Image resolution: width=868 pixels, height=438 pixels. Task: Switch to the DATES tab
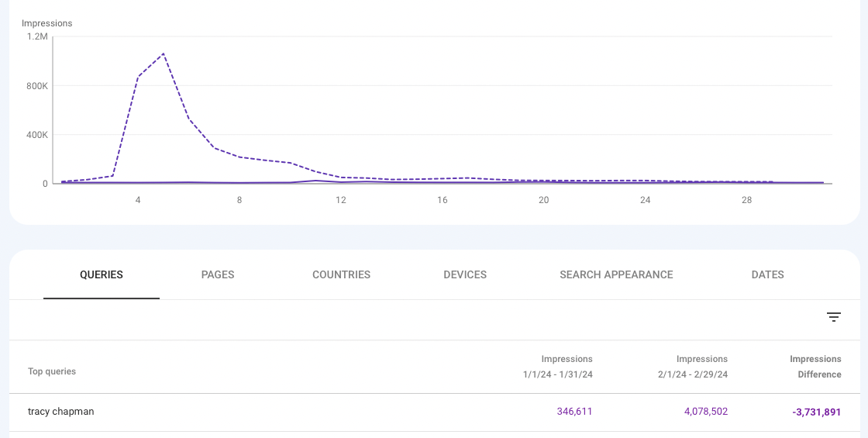click(767, 274)
